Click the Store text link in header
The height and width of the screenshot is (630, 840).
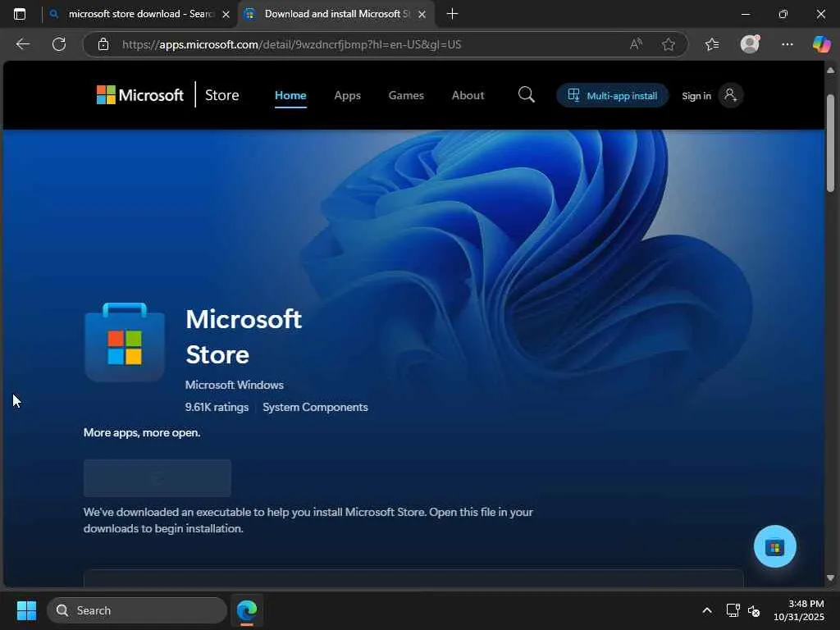[221, 95]
